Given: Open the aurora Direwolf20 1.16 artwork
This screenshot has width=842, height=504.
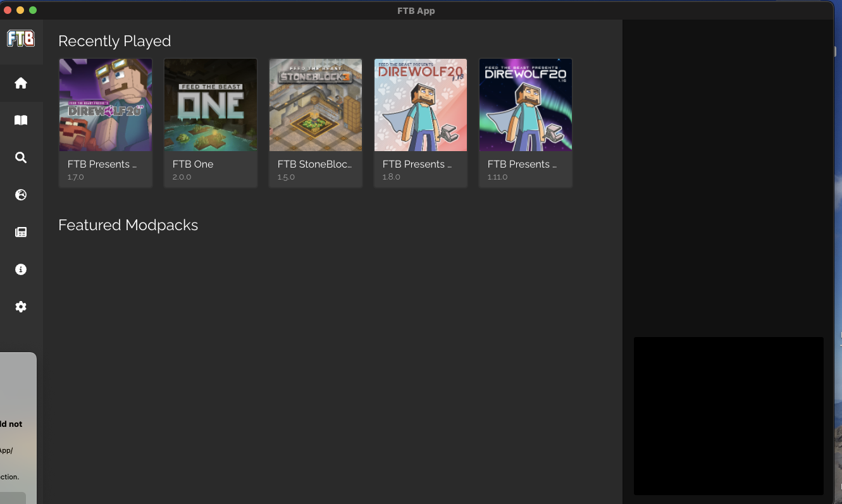Looking at the screenshot, I should pyautogui.click(x=526, y=105).
